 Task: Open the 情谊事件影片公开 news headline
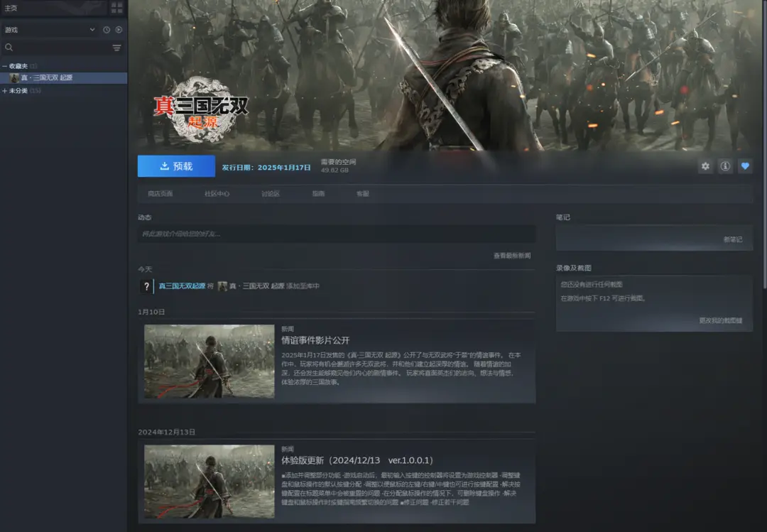[x=315, y=340]
